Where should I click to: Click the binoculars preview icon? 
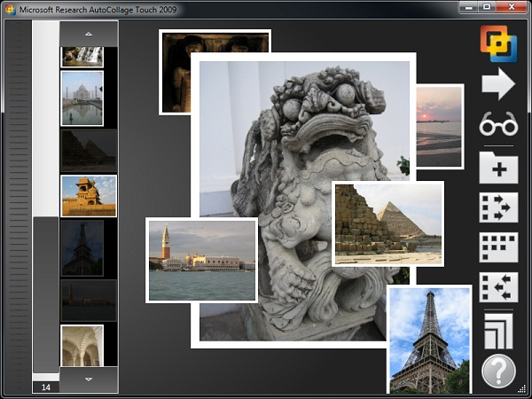coord(498,124)
